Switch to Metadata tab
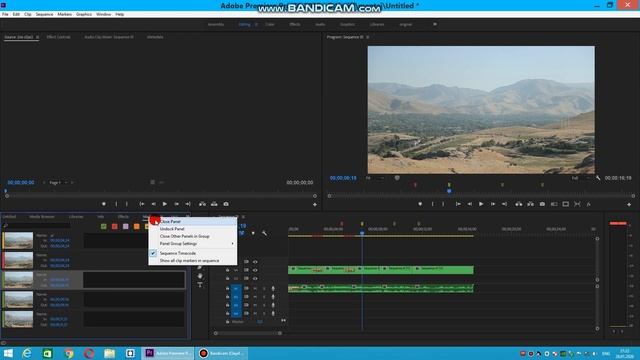Image resolution: width=640 pixels, height=360 pixels. [x=155, y=37]
